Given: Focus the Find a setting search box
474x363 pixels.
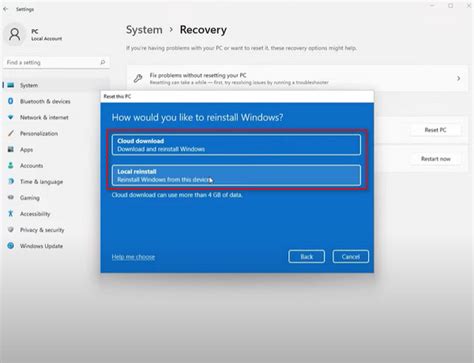Looking at the screenshot, I should [56, 62].
